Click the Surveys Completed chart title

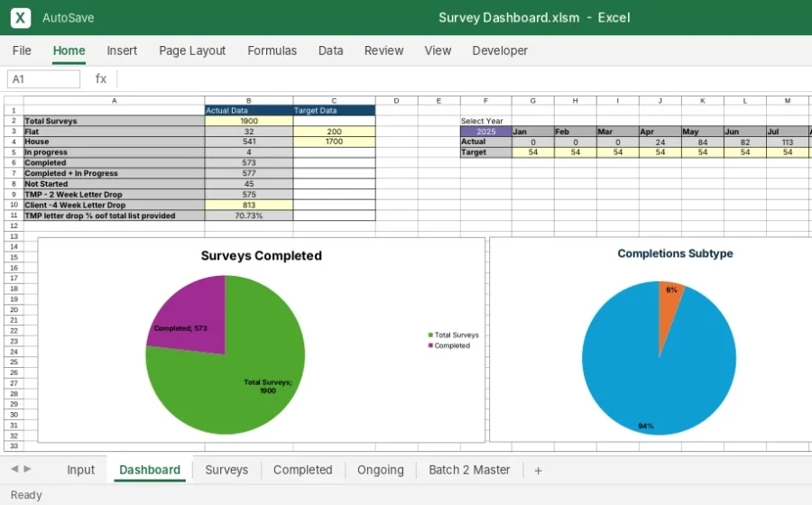click(x=261, y=255)
